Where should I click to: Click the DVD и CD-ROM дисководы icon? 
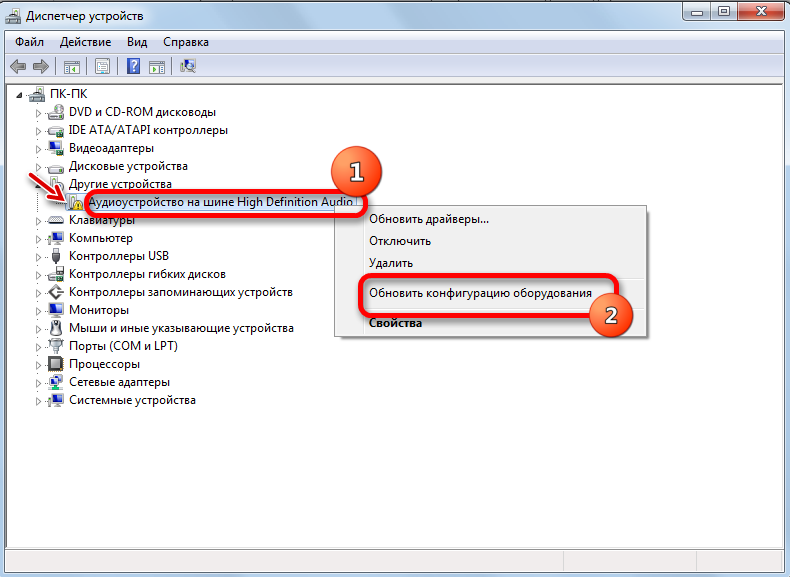click(55, 112)
